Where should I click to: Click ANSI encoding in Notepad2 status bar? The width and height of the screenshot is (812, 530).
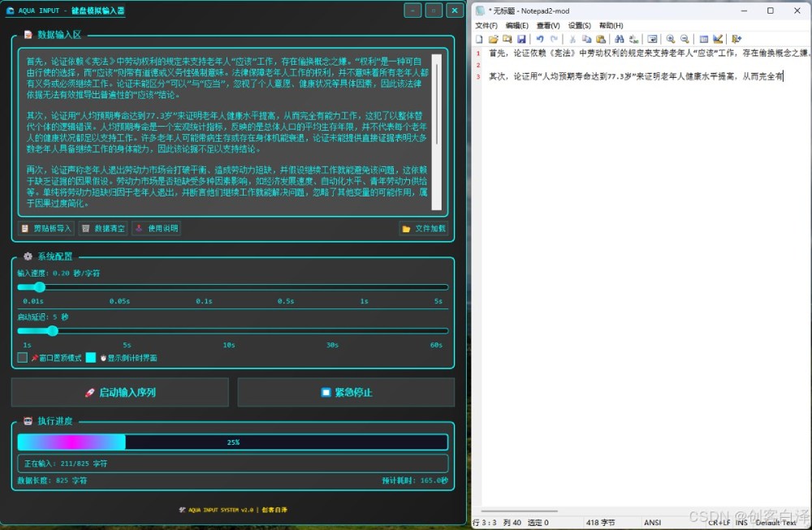coord(653,523)
